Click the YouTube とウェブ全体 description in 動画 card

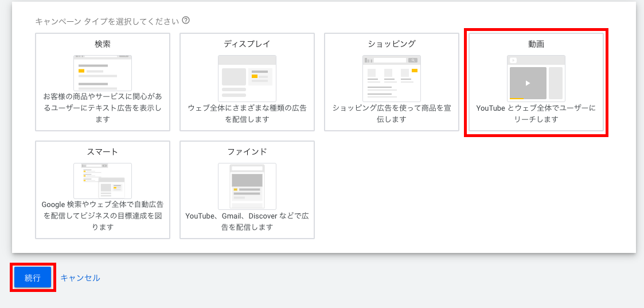point(536,114)
